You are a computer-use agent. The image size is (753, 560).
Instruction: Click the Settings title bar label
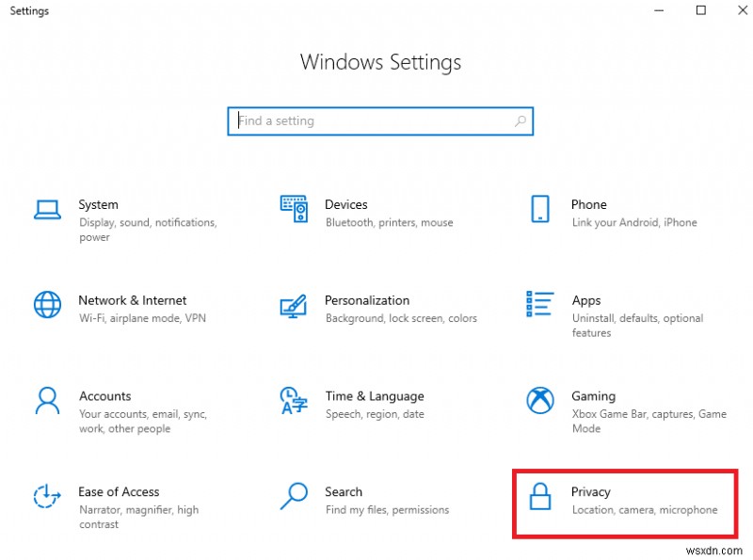(x=29, y=10)
